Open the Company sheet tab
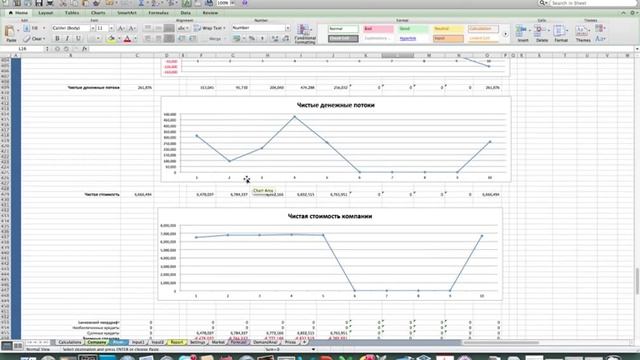The width and height of the screenshot is (640, 360). (x=97, y=342)
